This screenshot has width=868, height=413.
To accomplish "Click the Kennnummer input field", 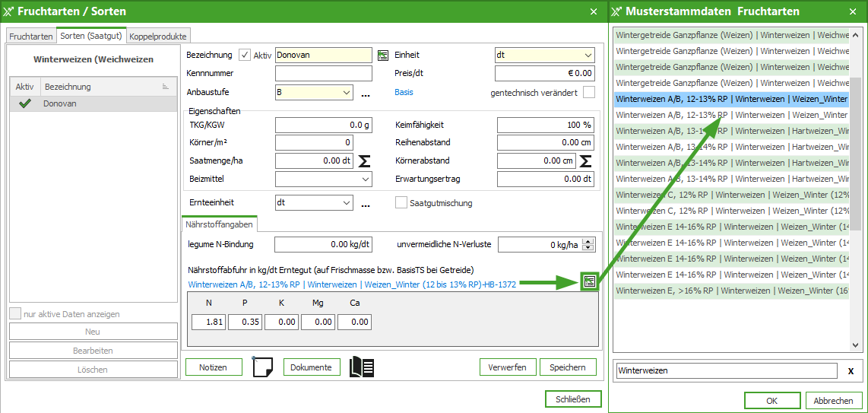I will (x=323, y=74).
